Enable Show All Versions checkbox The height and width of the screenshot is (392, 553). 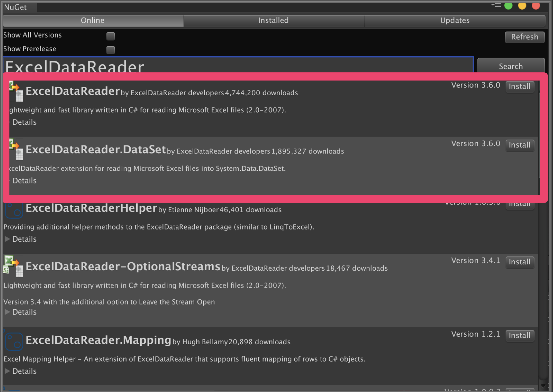tap(110, 36)
